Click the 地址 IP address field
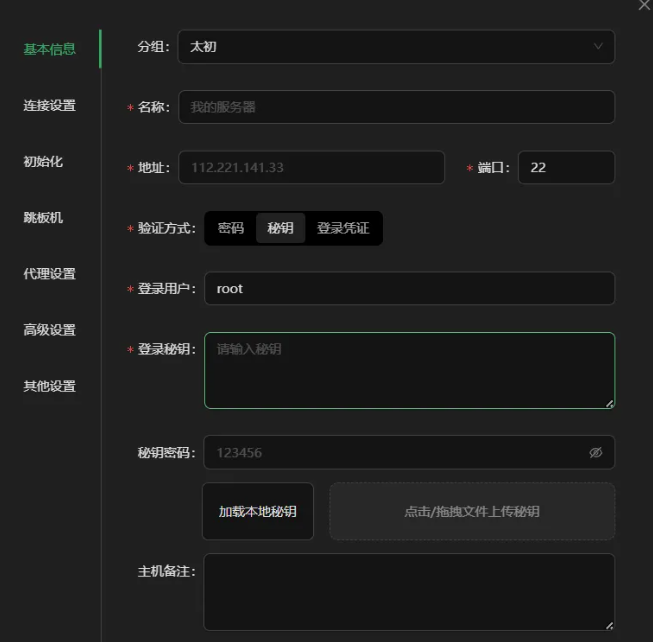This screenshot has width=653, height=642. point(310,167)
